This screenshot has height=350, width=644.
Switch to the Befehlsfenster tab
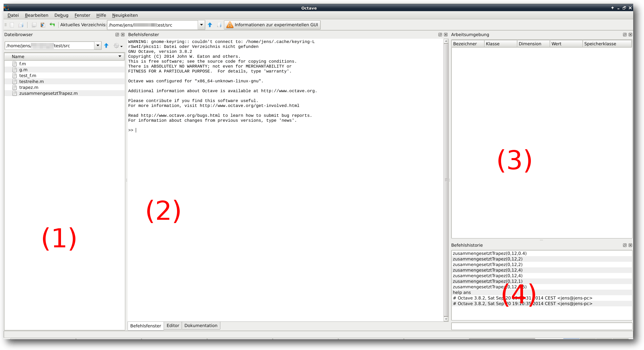(146, 326)
